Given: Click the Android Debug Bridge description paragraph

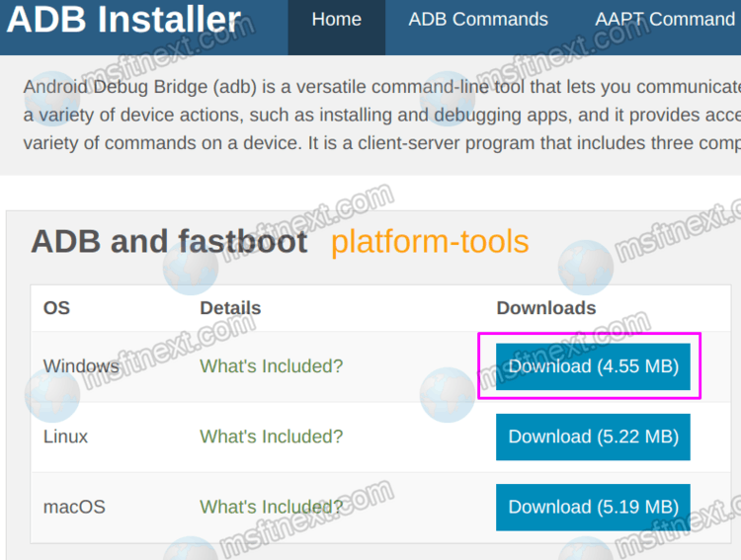Looking at the screenshot, I should coord(381,115).
